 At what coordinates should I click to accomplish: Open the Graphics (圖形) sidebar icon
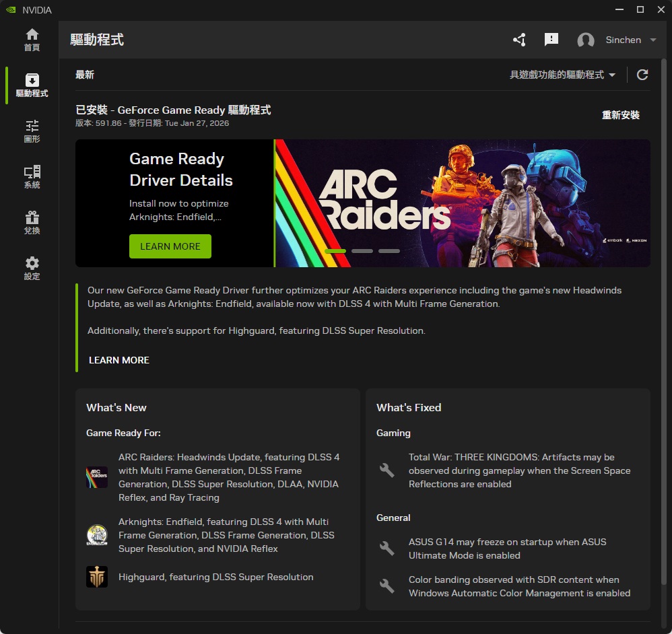point(32,131)
